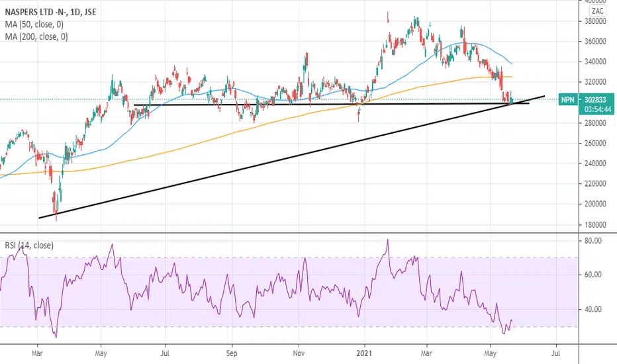Select the horizontal black support line
This screenshot has width=617, height=364.
(331, 105)
